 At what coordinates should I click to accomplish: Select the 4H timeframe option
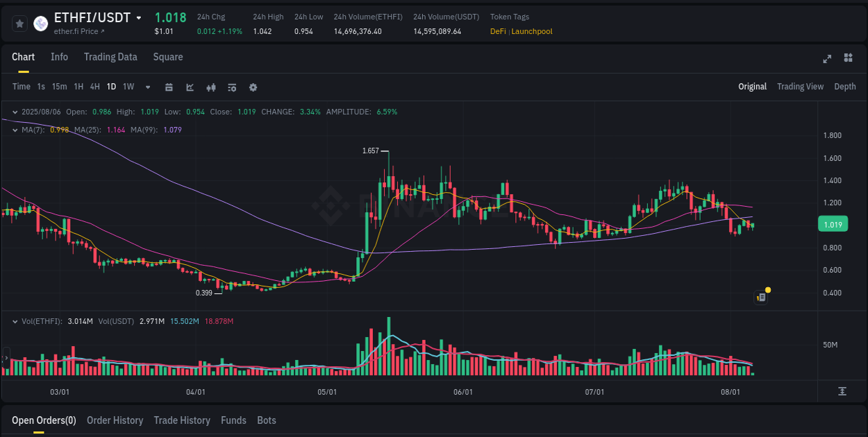pos(94,87)
